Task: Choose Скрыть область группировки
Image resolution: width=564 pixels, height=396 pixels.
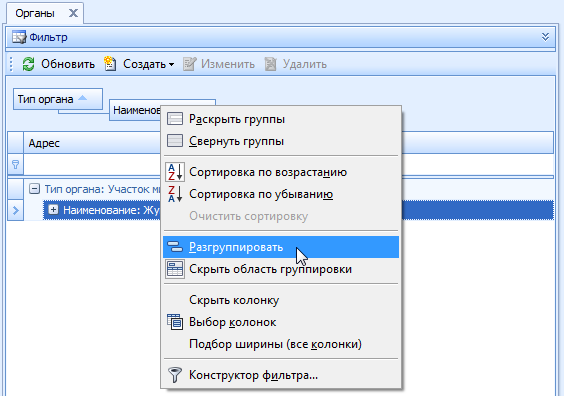Action: pos(281,269)
